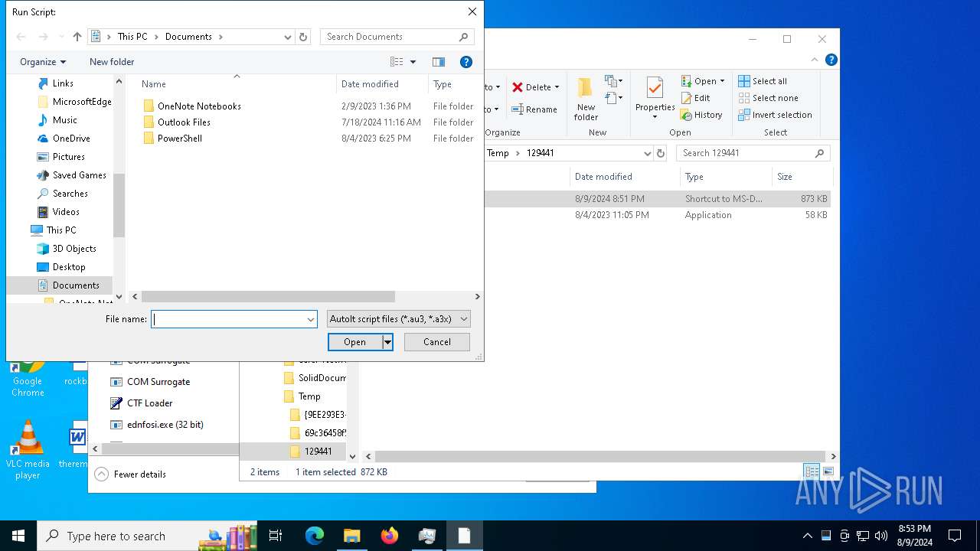The width and height of the screenshot is (980, 551).
Task: Click Rename in Explorer ribbon
Action: pyautogui.click(x=535, y=109)
